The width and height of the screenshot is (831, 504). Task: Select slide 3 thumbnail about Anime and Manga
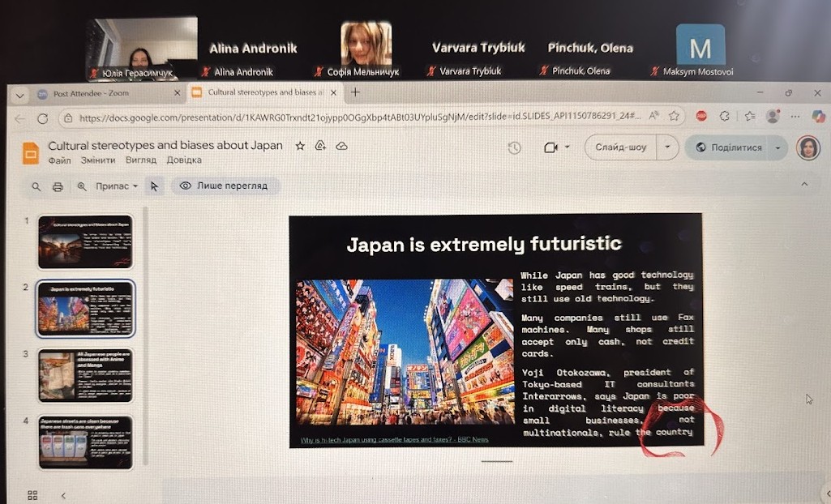pos(85,375)
